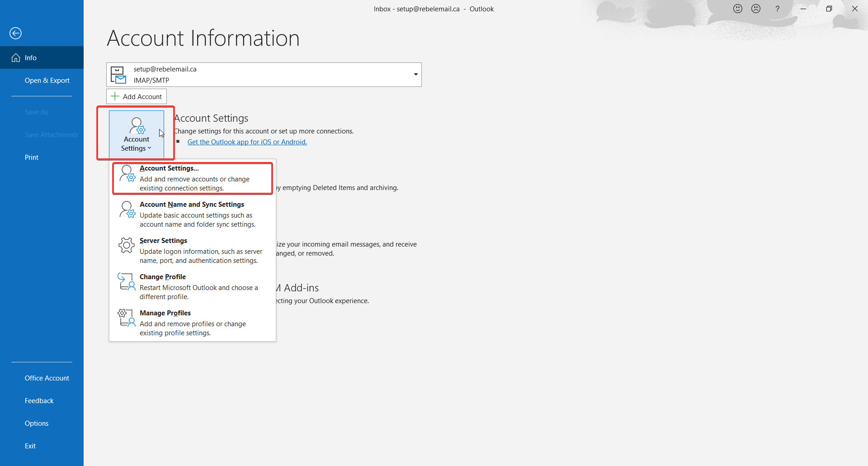Image resolution: width=868 pixels, height=466 pixels.
Task: Click the Change Profile icon
Action: [127, 281]
